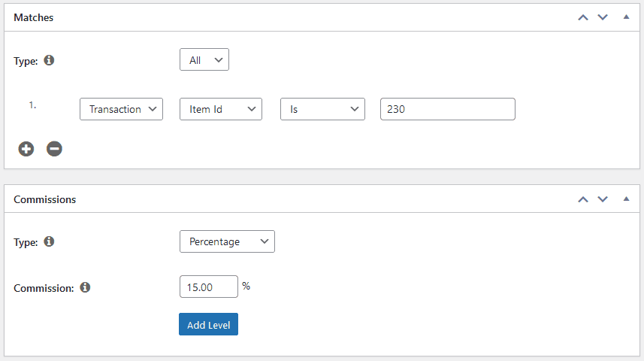This screenshot has width=644, height=361.
Task: Click the Commission: label text
Action: [x=44, y=288]
